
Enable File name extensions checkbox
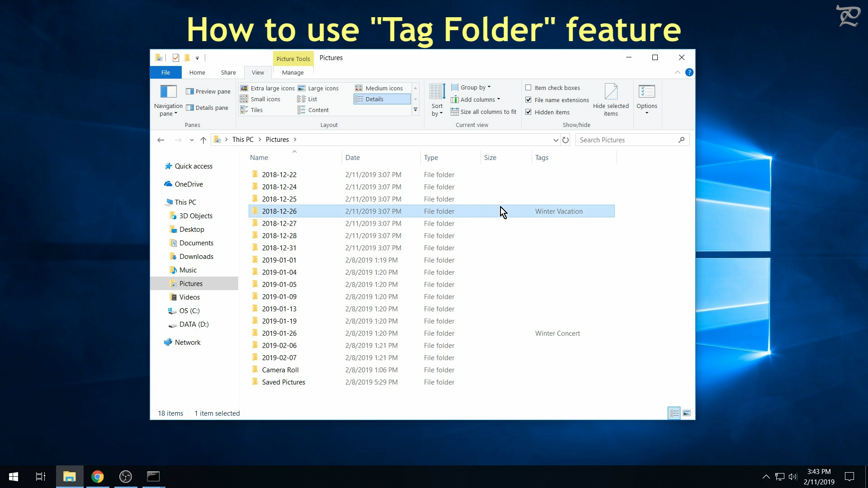[528, 99]
